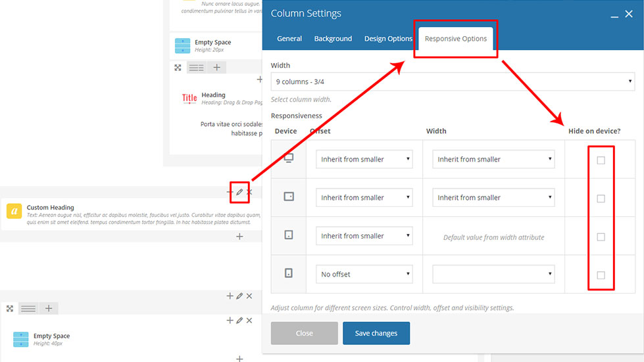This screenshot has height=362, width=644.
Task: Click the plus icon directly below Custom Heading
Action: [239, 237]
